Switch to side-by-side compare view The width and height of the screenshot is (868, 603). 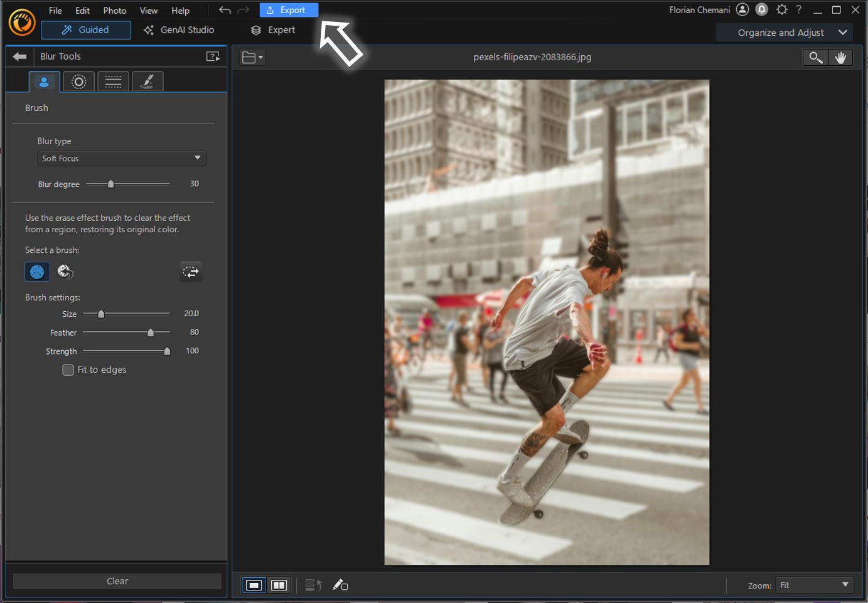[279, 585]
